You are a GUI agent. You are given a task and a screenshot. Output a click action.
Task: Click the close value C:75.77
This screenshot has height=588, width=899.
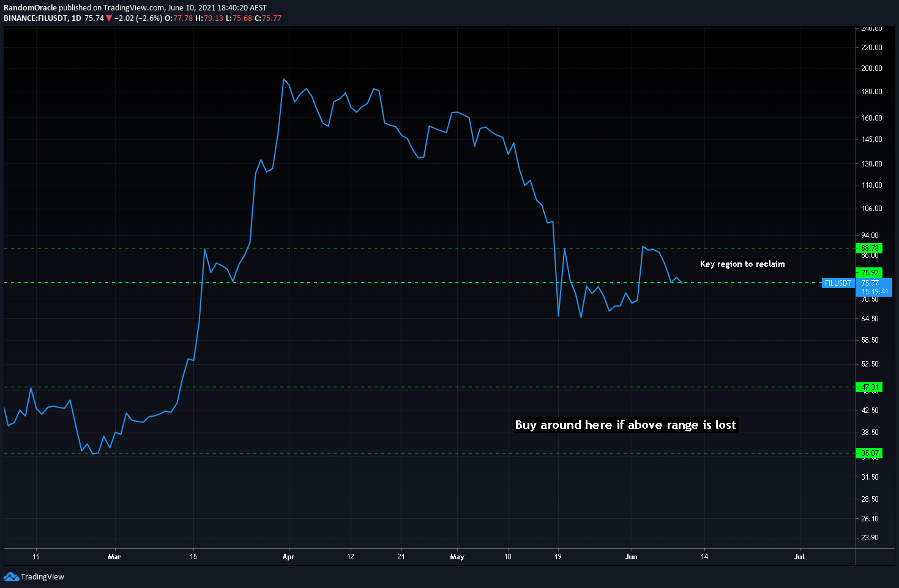click(x=268, y=18)
